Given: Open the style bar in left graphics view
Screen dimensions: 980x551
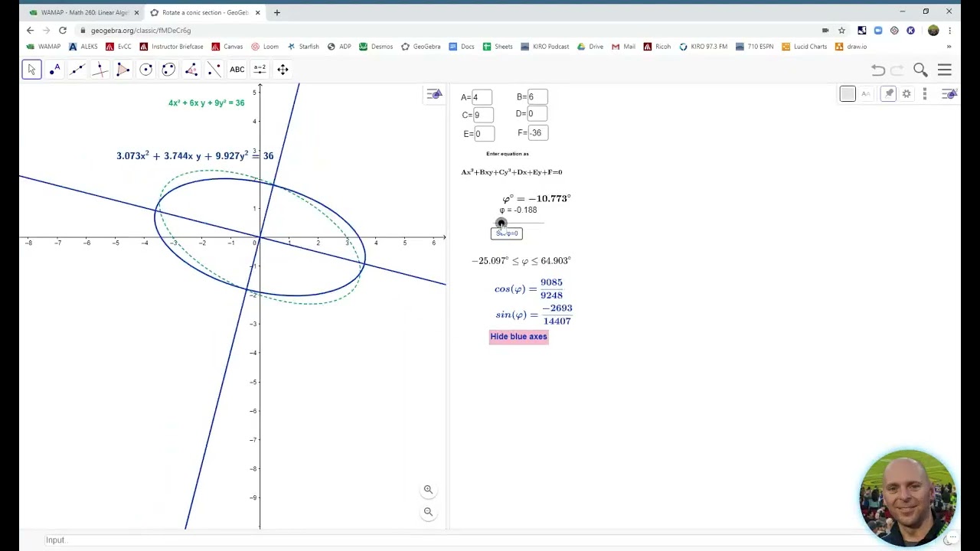Looking at the screenshot, I should pyautogui.click(x=434, y=94).
